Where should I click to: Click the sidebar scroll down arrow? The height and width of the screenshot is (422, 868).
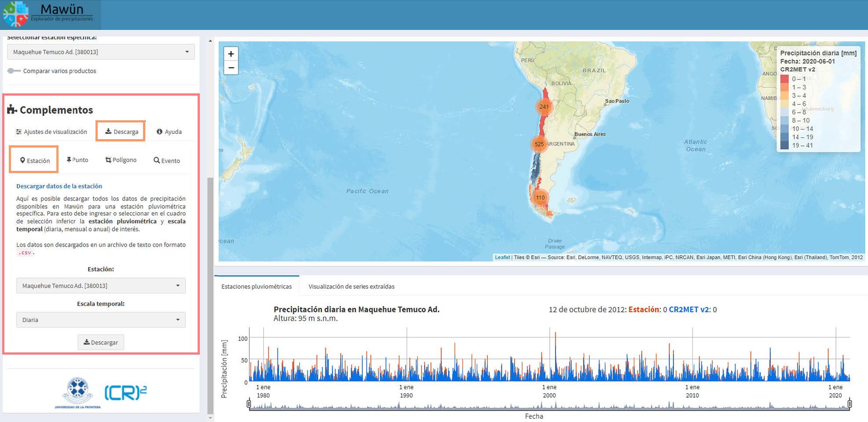(x=210, y=418)
